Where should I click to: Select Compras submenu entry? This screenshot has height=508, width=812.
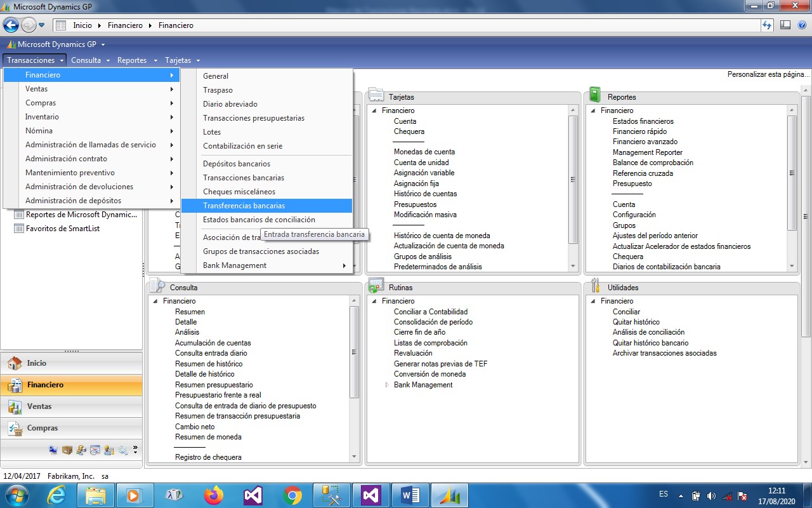pos(92,103)
